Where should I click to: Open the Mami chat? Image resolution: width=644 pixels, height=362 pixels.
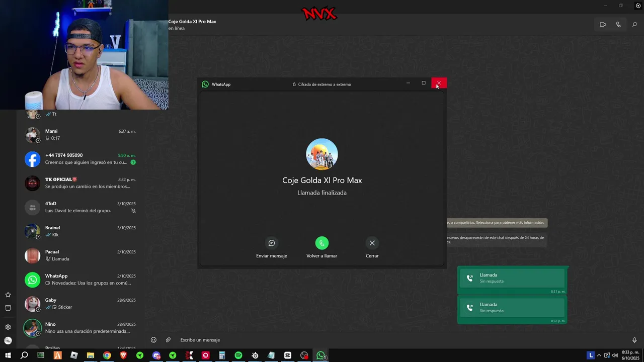[80, 135]
